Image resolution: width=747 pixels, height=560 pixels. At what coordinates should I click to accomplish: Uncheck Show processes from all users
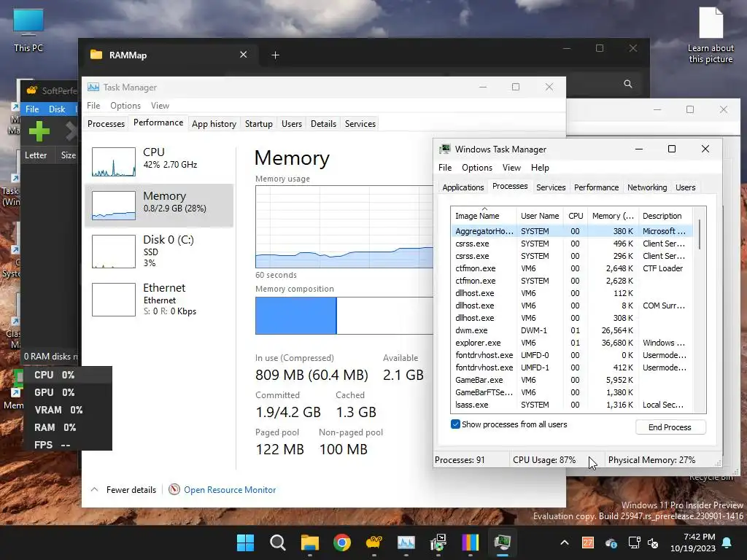pyautogui.click(x=455, y=424)
